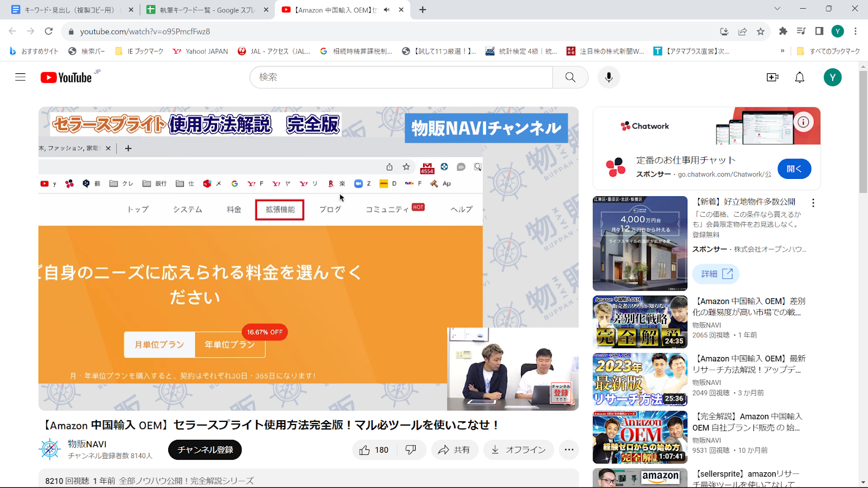The image size is (868, 488).
Task: Open more actions under the video
Action: pyautogui.click(x=569, y=450)
